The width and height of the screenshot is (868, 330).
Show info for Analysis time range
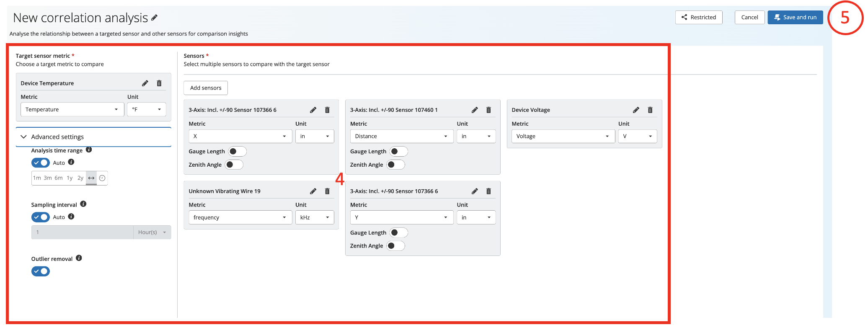tap(89, 150)
